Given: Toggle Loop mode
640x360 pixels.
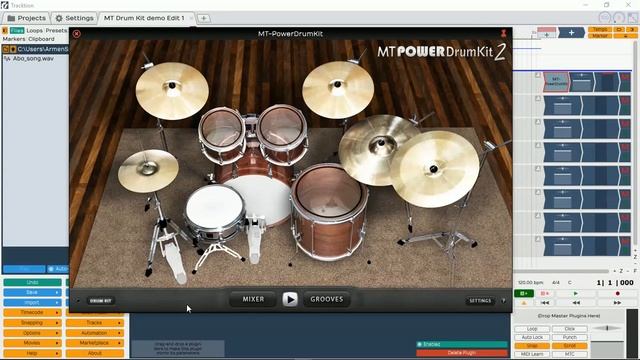Looking at the screenshot, I should click(532, 329).
